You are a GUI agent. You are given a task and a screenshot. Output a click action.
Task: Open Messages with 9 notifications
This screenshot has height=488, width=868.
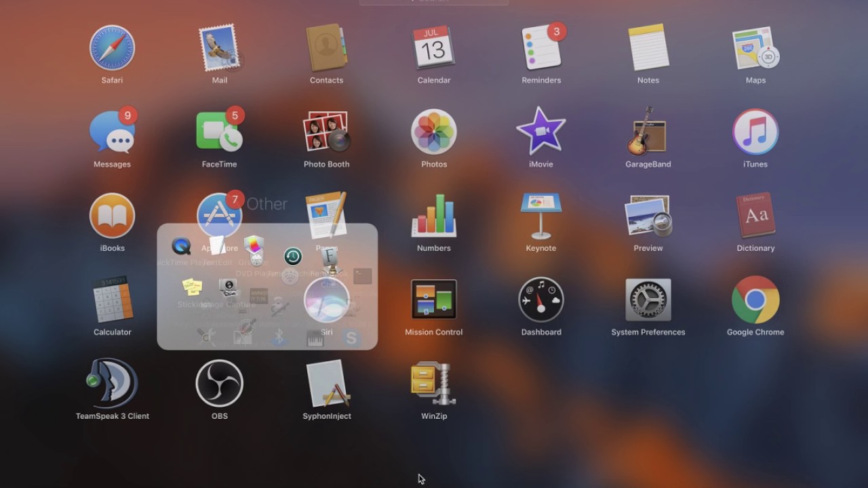pyautogui.click(x=113, y=130)
